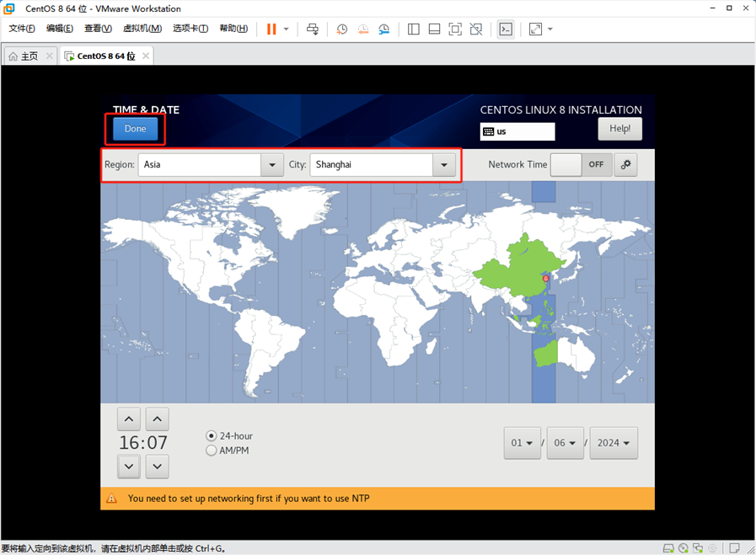Enter full screen mode icon
The height and width of the screenshot is (555, 756).
coord(455,29)
